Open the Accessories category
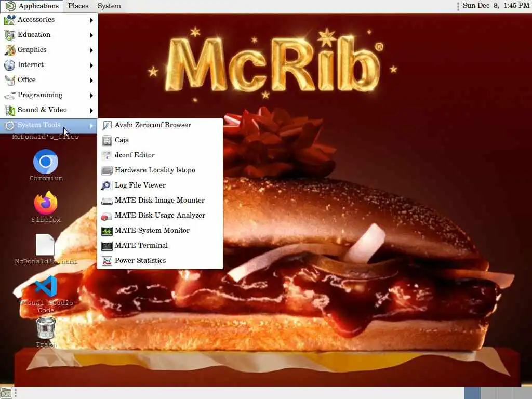532x399 pixels. (x=49, y=20)
